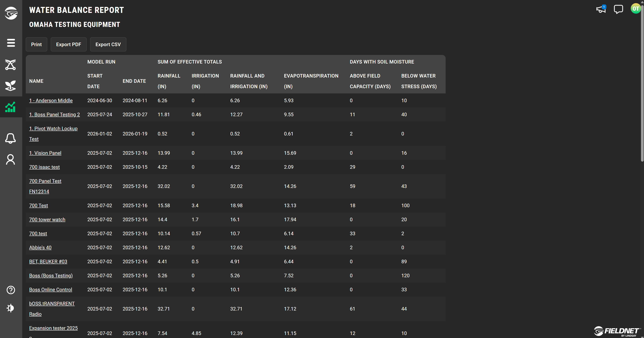The image size is (644, 338).
Task: Click the Export PDF button
Action: click(x=68, y=44)
